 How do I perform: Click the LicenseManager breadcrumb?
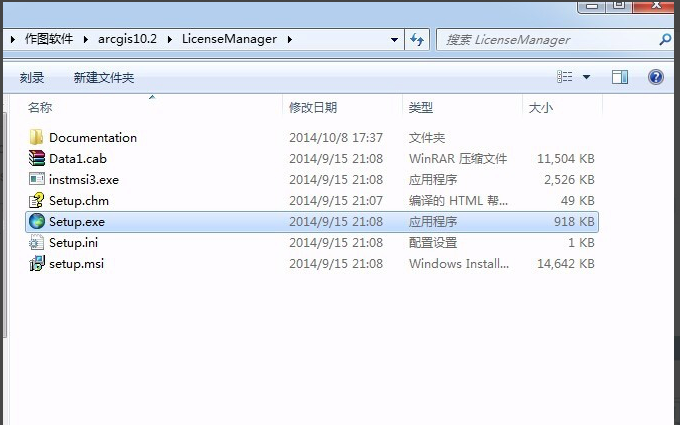point(229,39)
